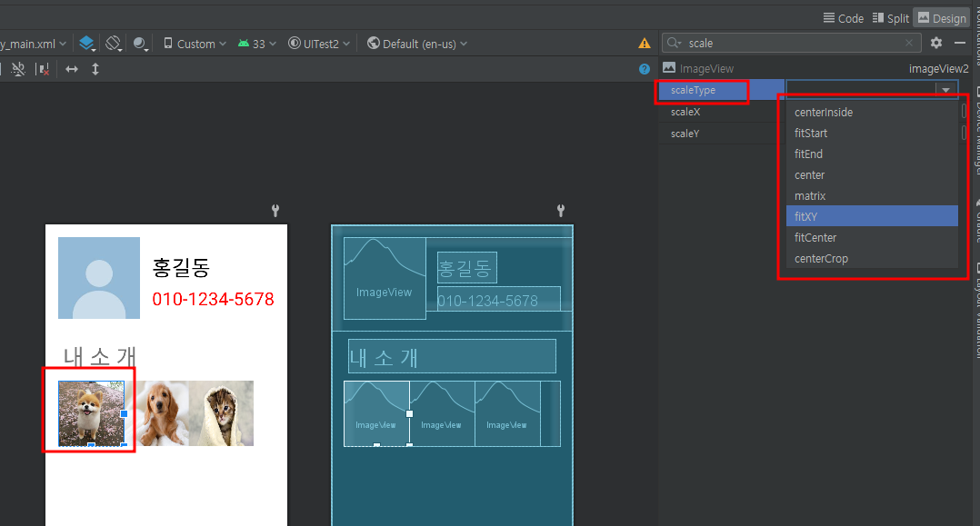Select the profile avatar image in design
The height and width of the screenshot is (526, 980).
[99, 278]
